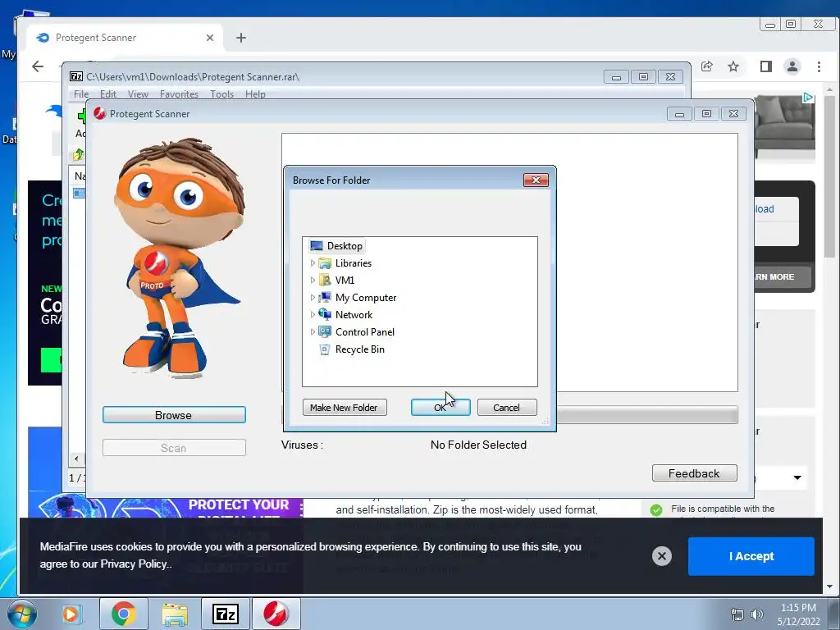Click the Proto mascot image
Viewport: 840px width, 630px height.
180,258
